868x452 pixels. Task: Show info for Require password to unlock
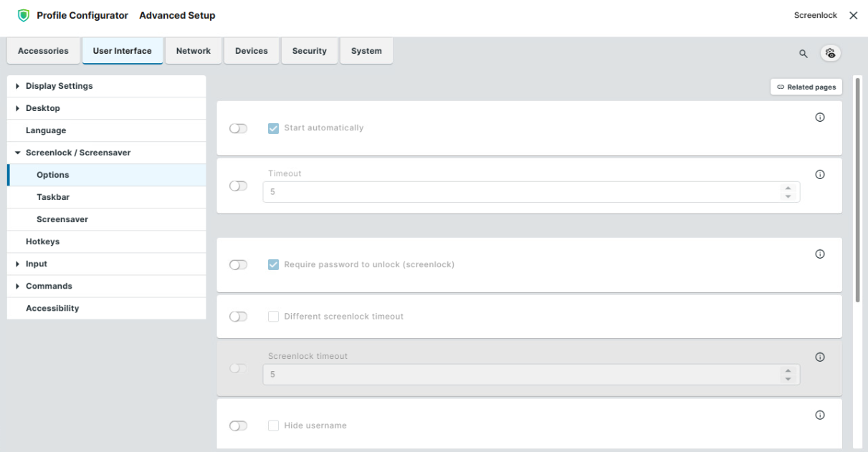pyautogui.click(x=820, y=254)
